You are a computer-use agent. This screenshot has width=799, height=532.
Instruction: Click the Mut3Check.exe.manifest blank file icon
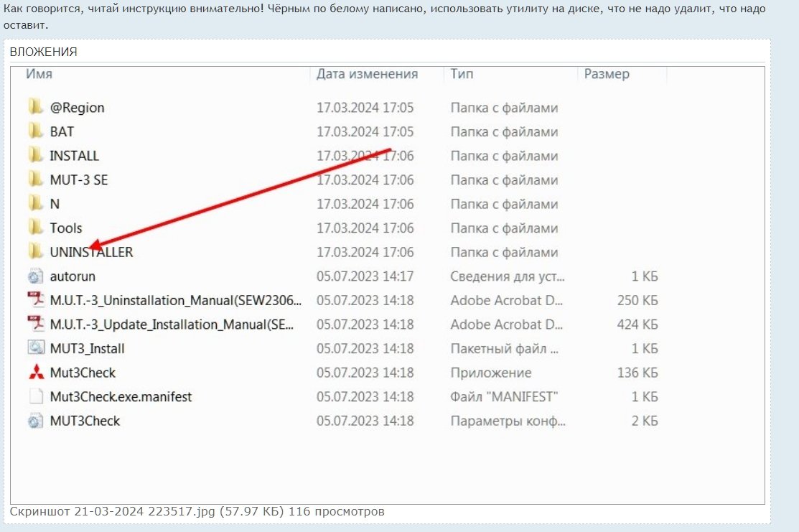pyautogui.click(x=36, y=396)
